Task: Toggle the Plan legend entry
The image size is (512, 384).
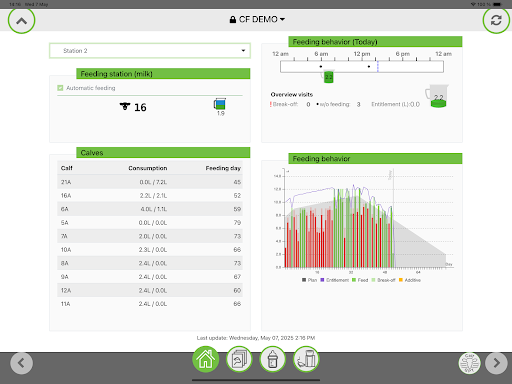Action: [x=309, y=280]
